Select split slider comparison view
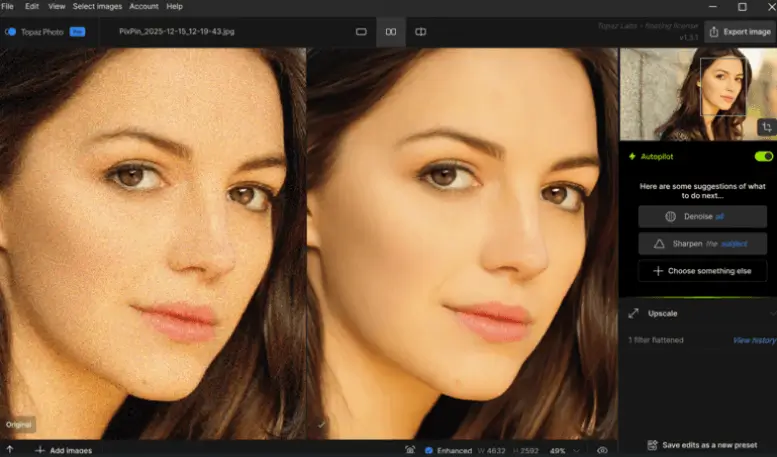The image size is (777, 457). click(x=421, y=32)
